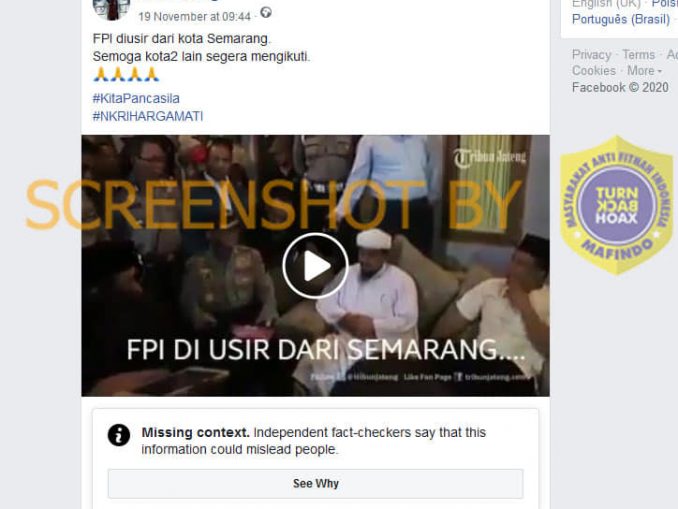Click the Tribun Jateng logo in video
Screen dimensions: 678x509
point(489,158)
